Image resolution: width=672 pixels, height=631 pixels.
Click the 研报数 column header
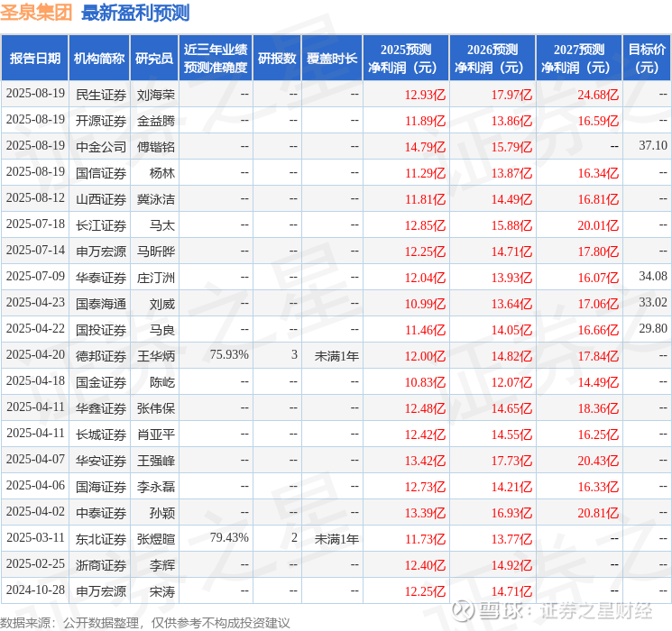277,59
